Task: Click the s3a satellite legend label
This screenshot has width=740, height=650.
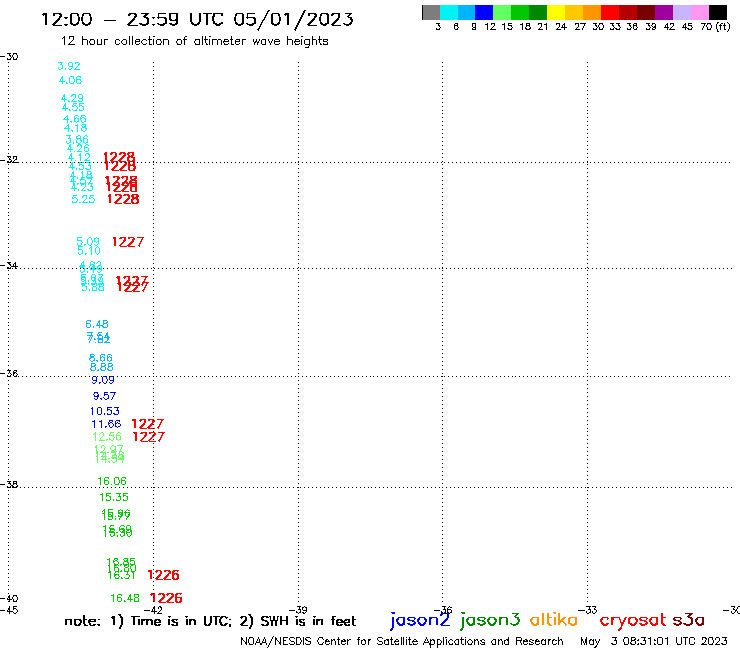Action: tap(689, 620)
